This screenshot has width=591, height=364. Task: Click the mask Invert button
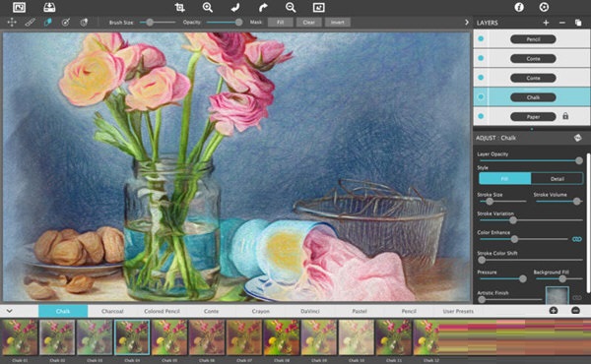[x=337, y=23]
